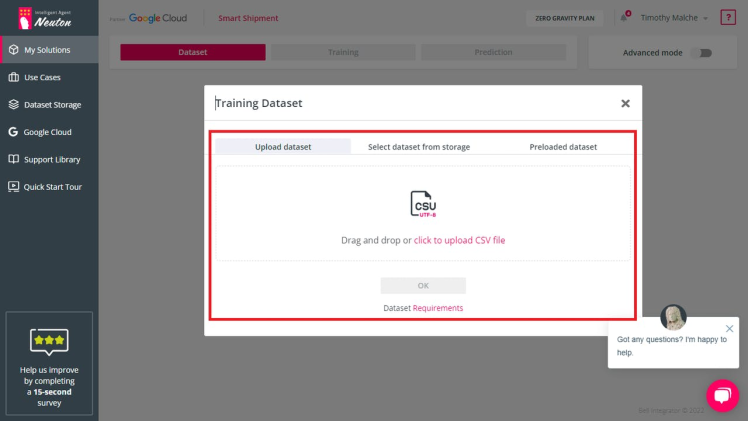
Task: Start the Quick Start Tour
Action: (x=49, y=187)
